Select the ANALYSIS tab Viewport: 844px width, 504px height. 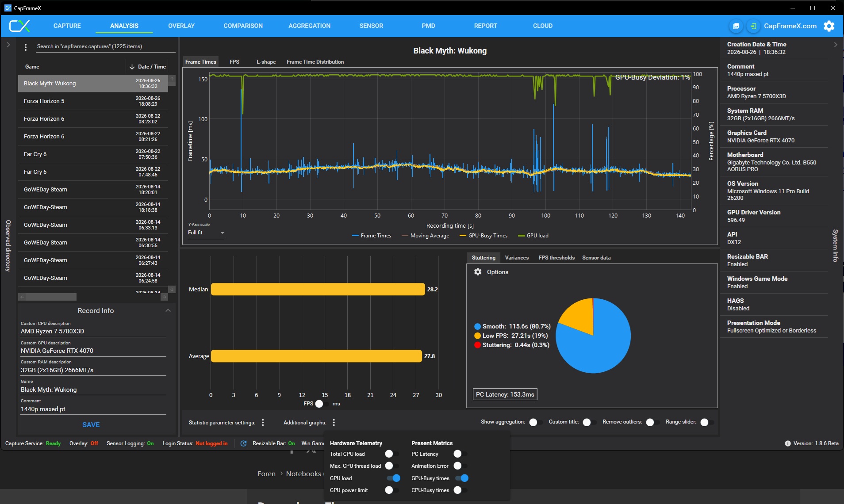(124, 26)
